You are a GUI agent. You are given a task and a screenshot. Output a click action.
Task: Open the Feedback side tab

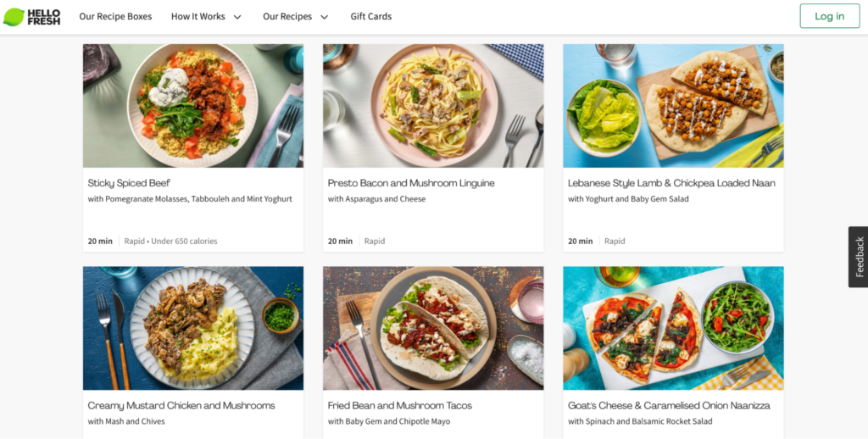pos(858,256)
